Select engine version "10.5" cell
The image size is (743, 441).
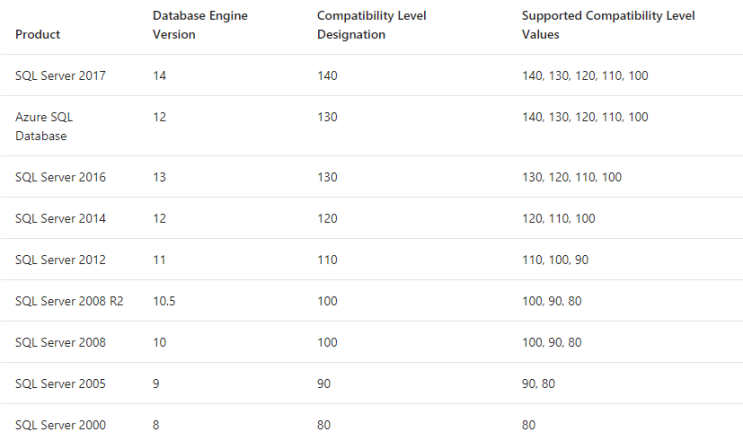(164, 301)
